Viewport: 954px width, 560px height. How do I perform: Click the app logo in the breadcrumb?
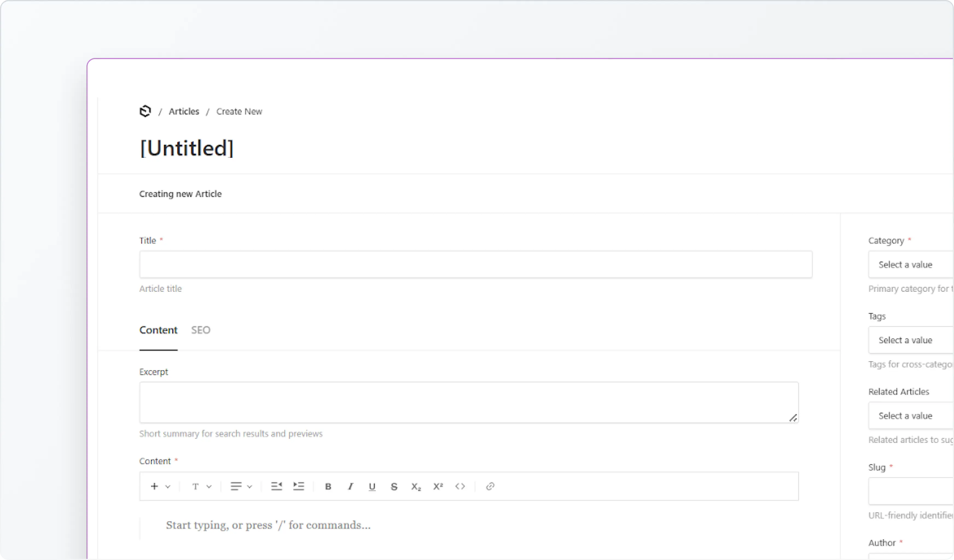pyautogui.click(x=145, y=111)
